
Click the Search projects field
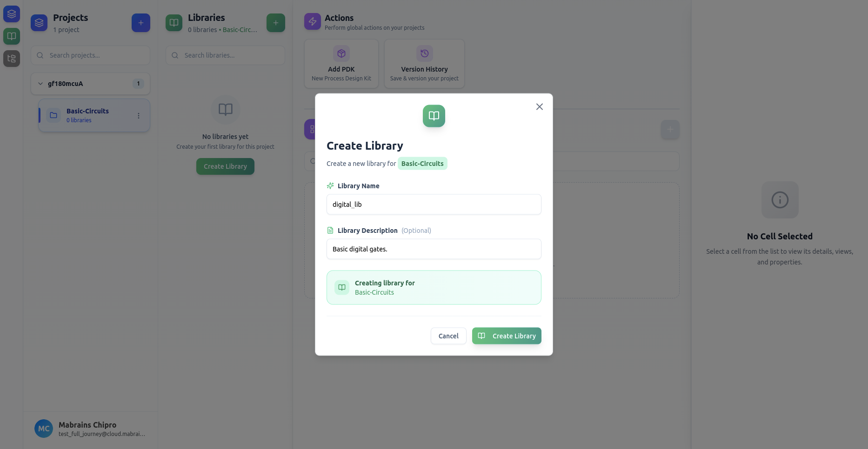coord(90,55)
